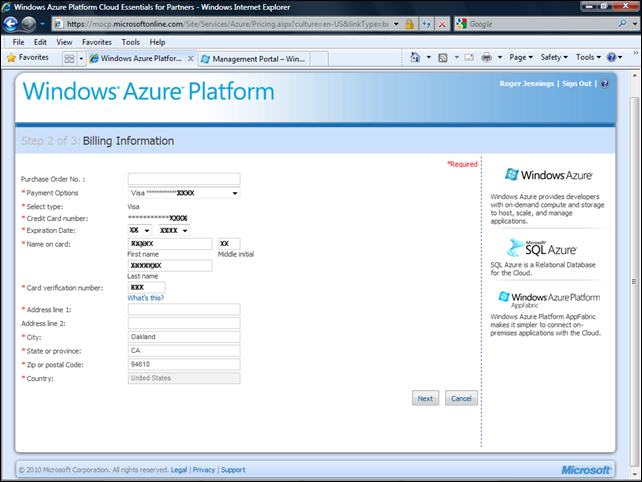This screenshot has height=482, width=642.
Task: Click the Home page icon
Action: coord(415,57)
